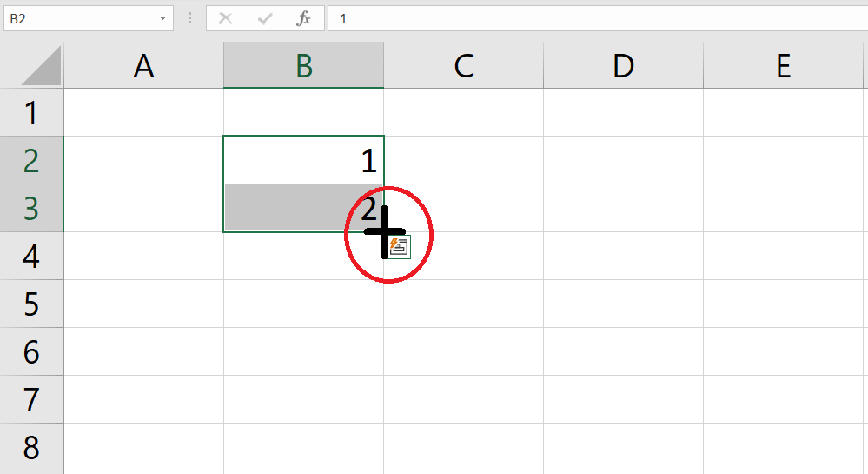Select column E by its header
This screenshot has width=868, height=474.
click(783, 66)
